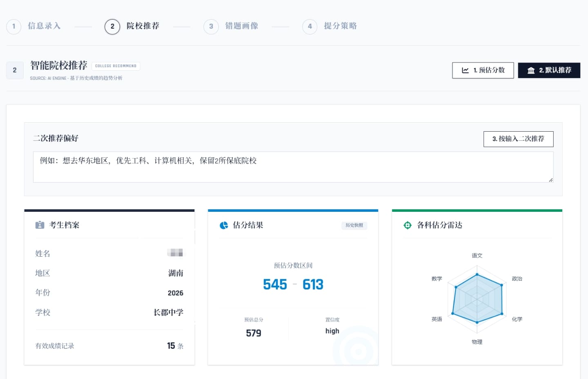This screenshot has width=588, height=379.
Task: Switch to the 提分策略 step
Action: pyautogui.click(x=340, y=26)
